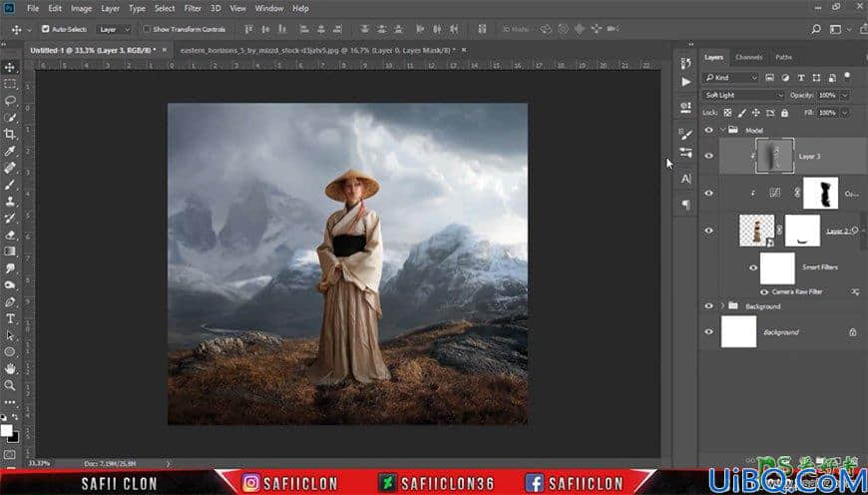This screenshot has height=495, width=868.
Task: Select the Brush tool
Action: click(x=10, y=185)
